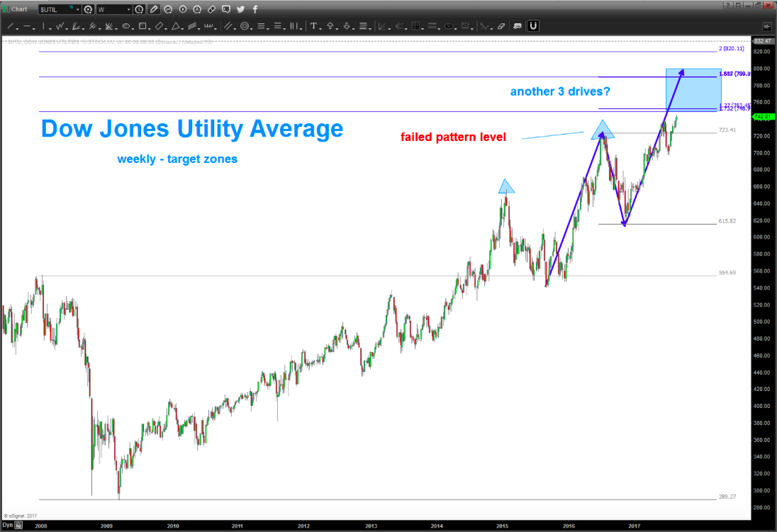The height and width of the screenshot is (532, 777).
Task: Select the regression channel tool
Action: pos(192,26)
